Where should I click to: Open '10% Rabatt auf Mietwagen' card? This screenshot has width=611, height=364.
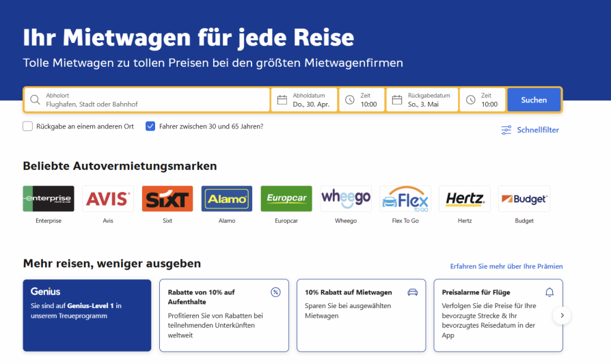click(362, 316)
